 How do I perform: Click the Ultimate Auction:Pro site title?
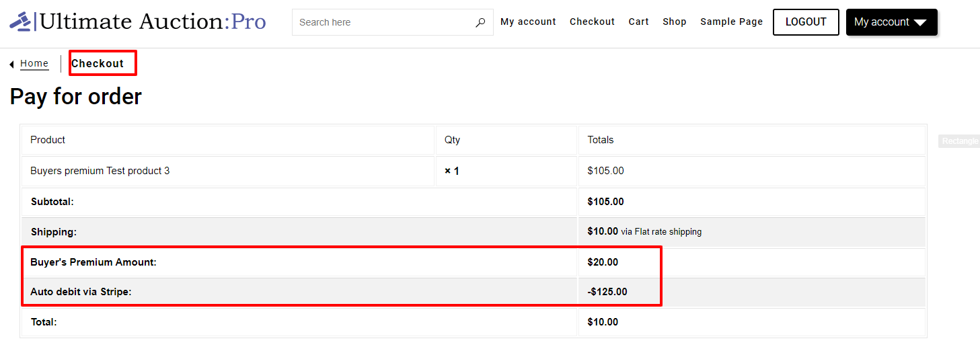point(153,22)
